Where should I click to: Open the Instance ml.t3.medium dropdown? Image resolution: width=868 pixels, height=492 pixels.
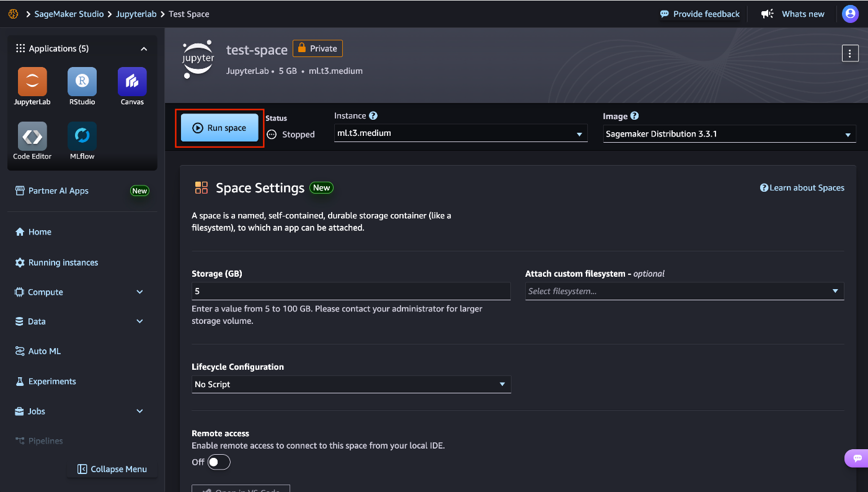click(x=461, y=133)
